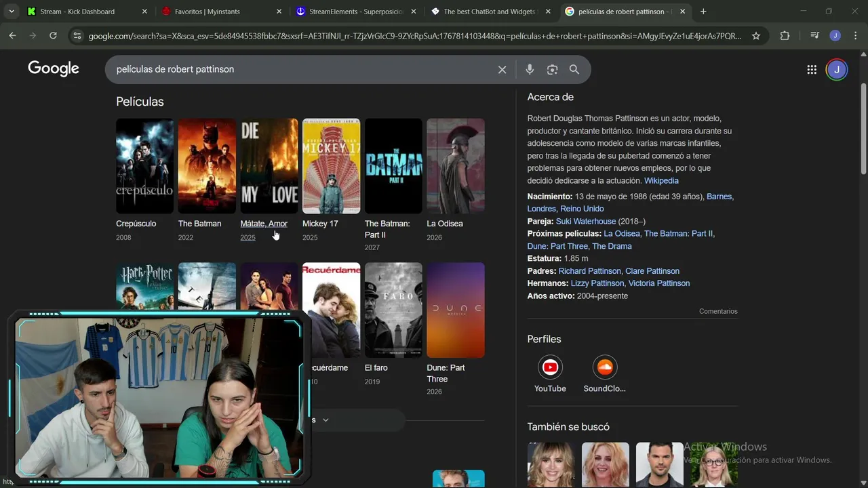Open The Batman 2022 movie poster
This screenshot has width=868, height=488.
[207, 166]
